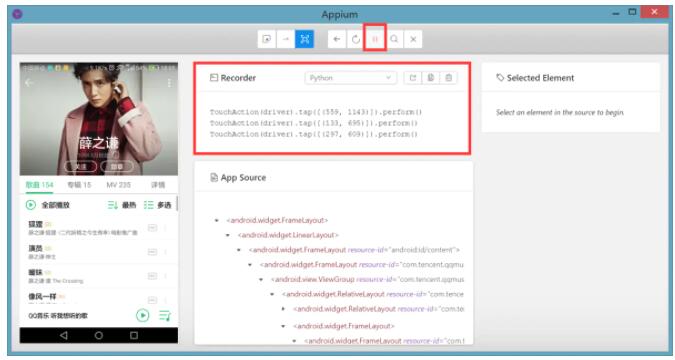Select the root android.widget.FrameLayout source element
The width and height of the screenshot is (675, 360).
point(277,220)
